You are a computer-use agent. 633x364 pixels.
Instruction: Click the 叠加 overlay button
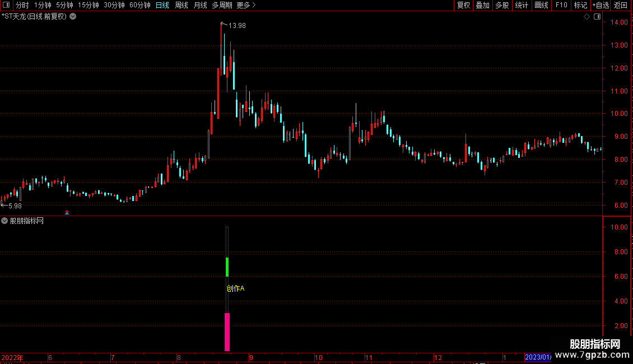click(x=482, y=5)
